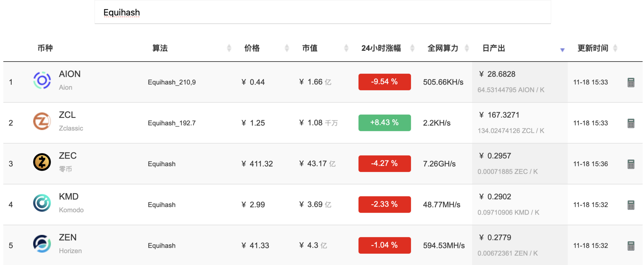644x265 pixels.
Task: Open the AION coin name link
Action: point(70,74)
